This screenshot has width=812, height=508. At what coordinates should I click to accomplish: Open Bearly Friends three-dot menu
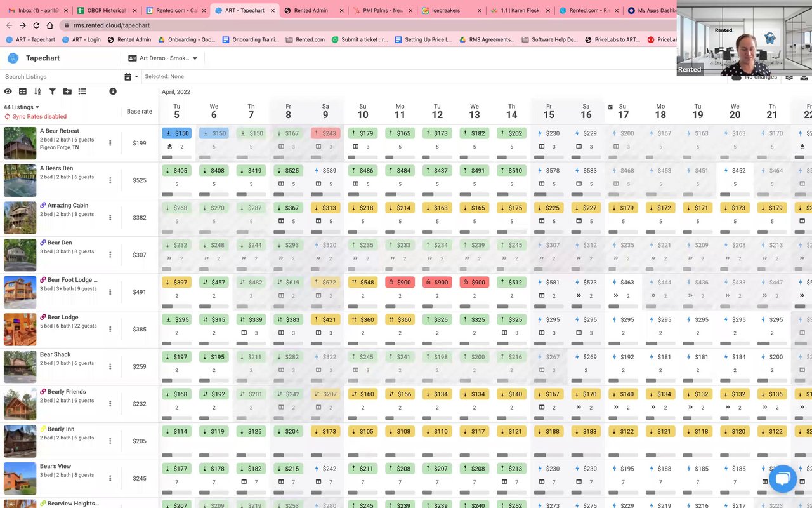coord(110,404)
